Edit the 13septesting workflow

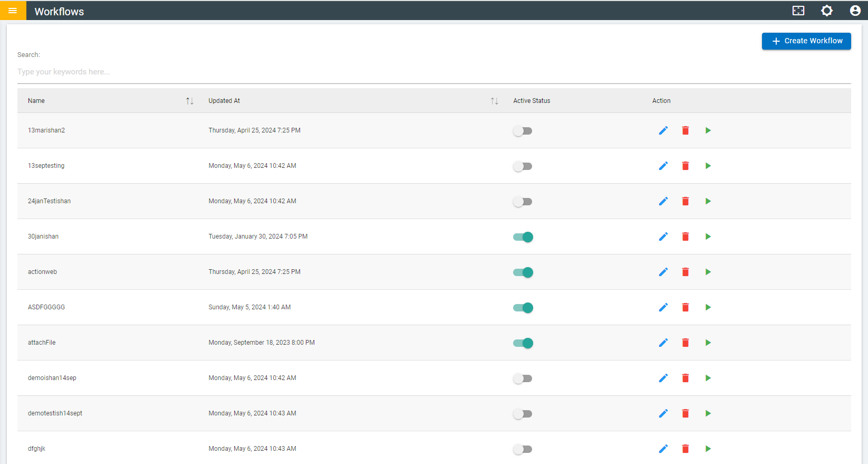(x=663, y=166)
